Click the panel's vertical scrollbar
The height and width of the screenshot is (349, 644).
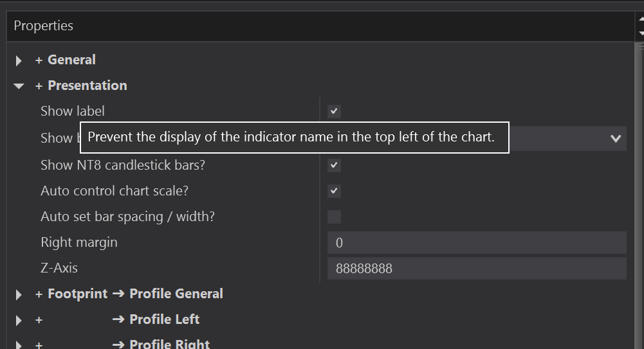[640, 193]
